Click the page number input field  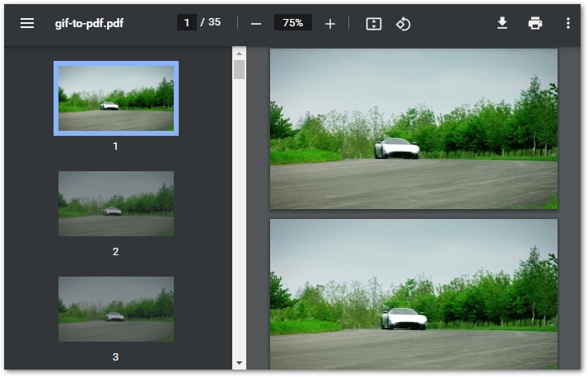point(187,22)
